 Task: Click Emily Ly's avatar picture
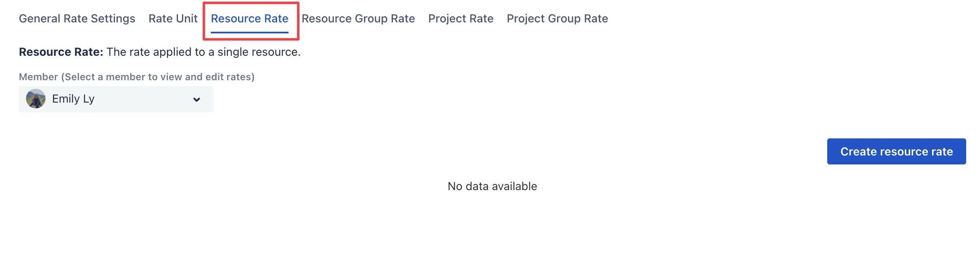pos(36,99)
